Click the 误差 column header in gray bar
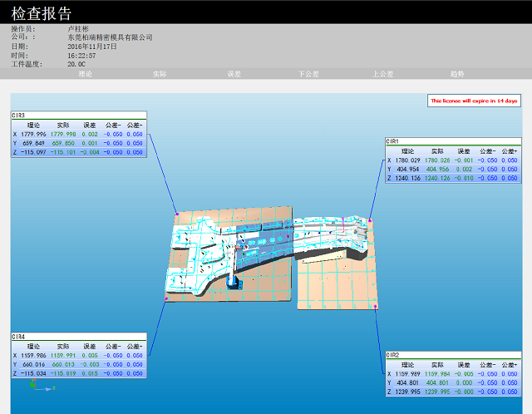 pyautogui.click(x=234, y=74)
